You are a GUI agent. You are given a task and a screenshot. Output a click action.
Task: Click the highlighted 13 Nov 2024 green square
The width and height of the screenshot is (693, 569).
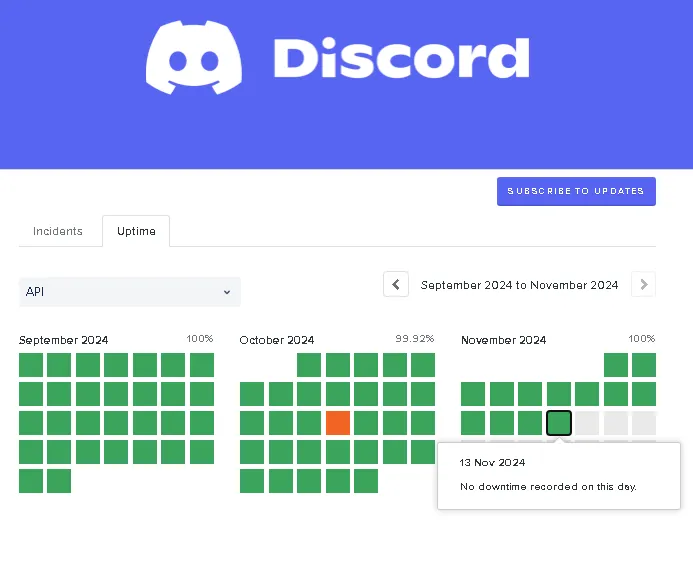tap(559, 423)
